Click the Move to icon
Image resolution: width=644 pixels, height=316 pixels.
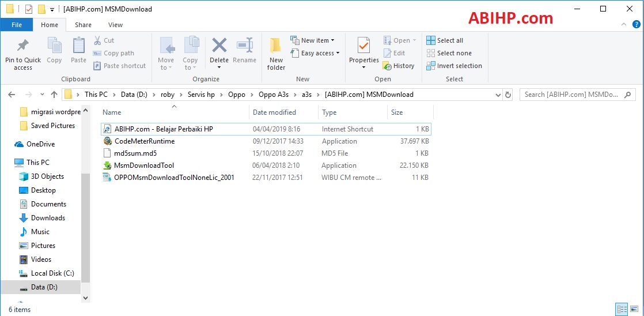tap(166, 45)
